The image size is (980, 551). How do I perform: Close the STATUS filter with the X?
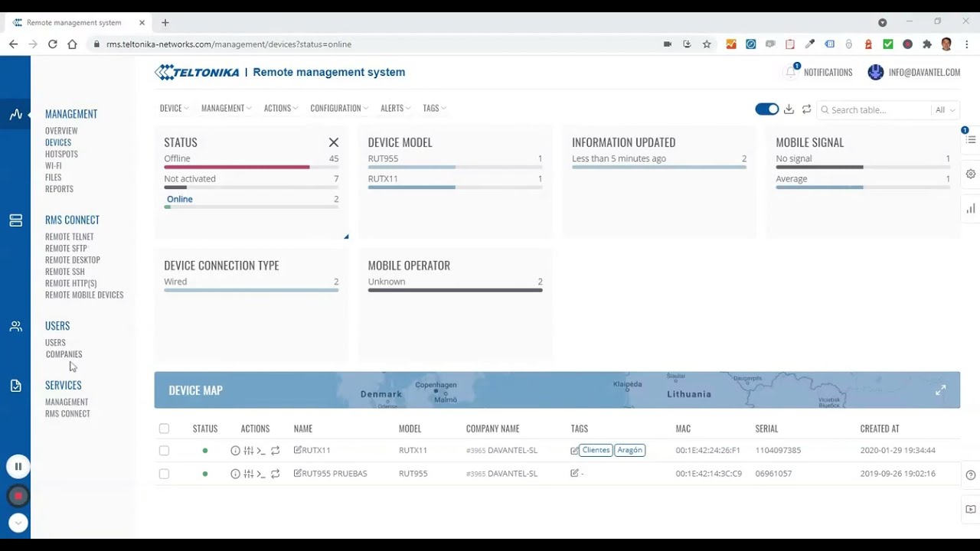[334, 142]
